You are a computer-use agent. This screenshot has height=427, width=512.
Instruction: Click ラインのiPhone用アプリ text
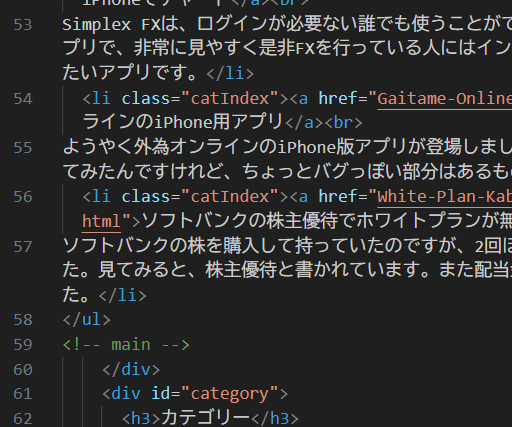(183, 122)
